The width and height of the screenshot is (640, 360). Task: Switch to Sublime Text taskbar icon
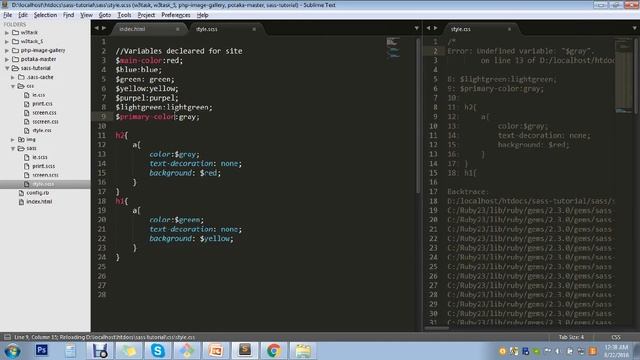click(245, 351)
